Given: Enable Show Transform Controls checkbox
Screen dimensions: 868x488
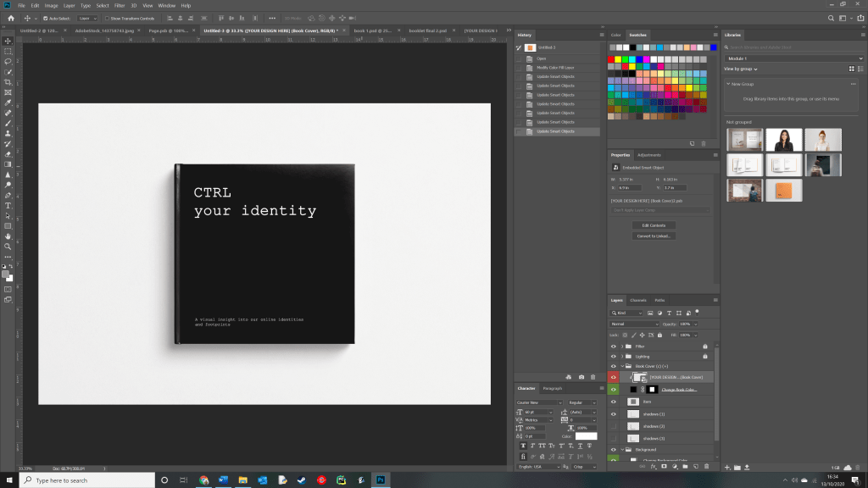Looking at the screenshot, I should click(x=107, y=17).
